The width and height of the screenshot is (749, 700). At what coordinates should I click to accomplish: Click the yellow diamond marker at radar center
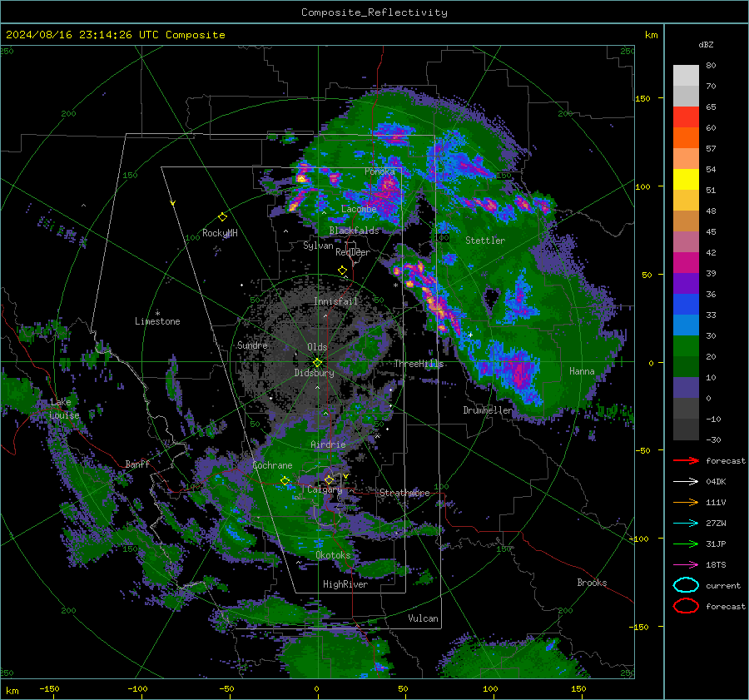point(317,363)
